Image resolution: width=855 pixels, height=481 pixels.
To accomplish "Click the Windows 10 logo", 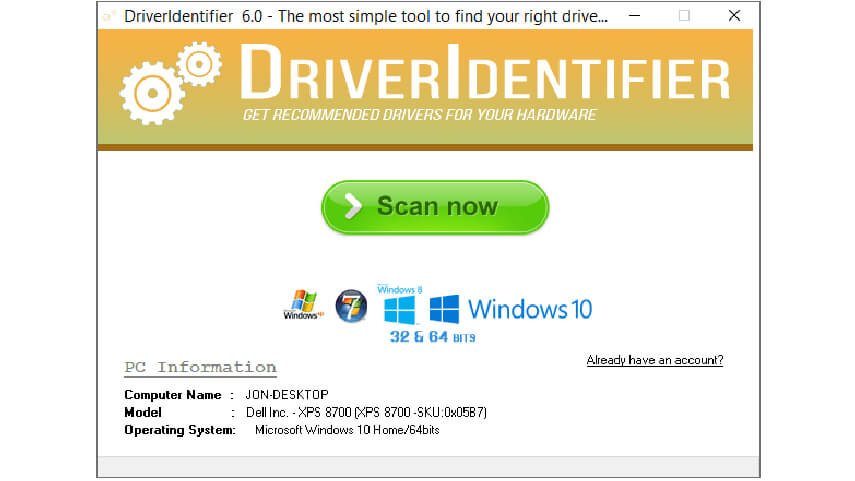I will pyautogui.click(x=510, y=309).
